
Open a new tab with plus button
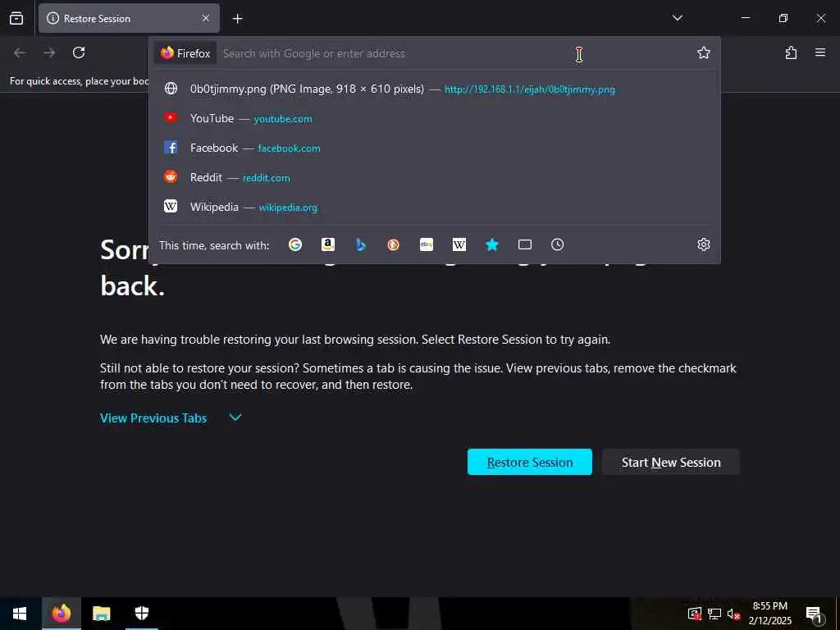(x=237, y=19)
